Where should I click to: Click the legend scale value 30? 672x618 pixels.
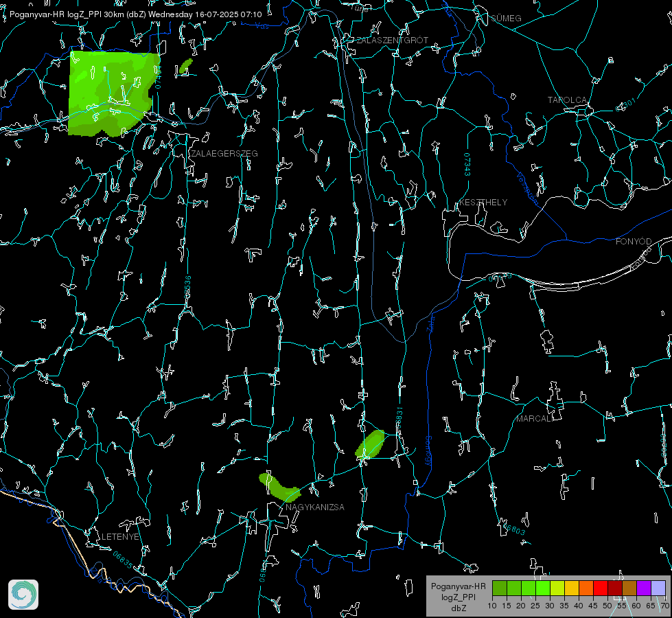[549, 606]
